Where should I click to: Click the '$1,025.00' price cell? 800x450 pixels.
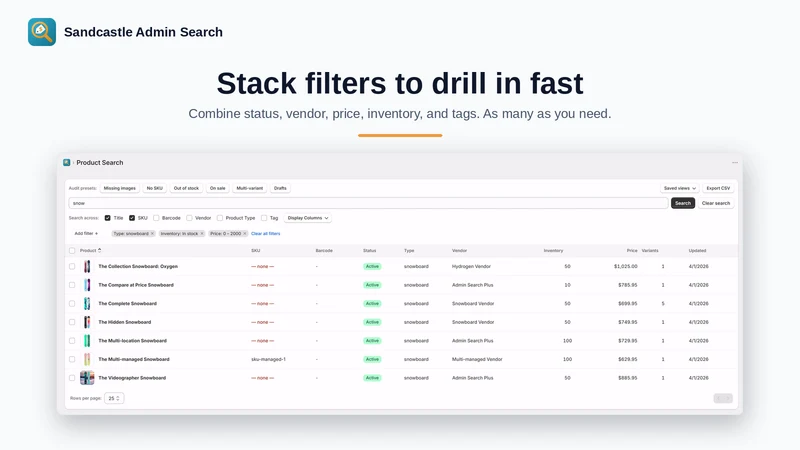pyautogui.click(x=626, y=266)
